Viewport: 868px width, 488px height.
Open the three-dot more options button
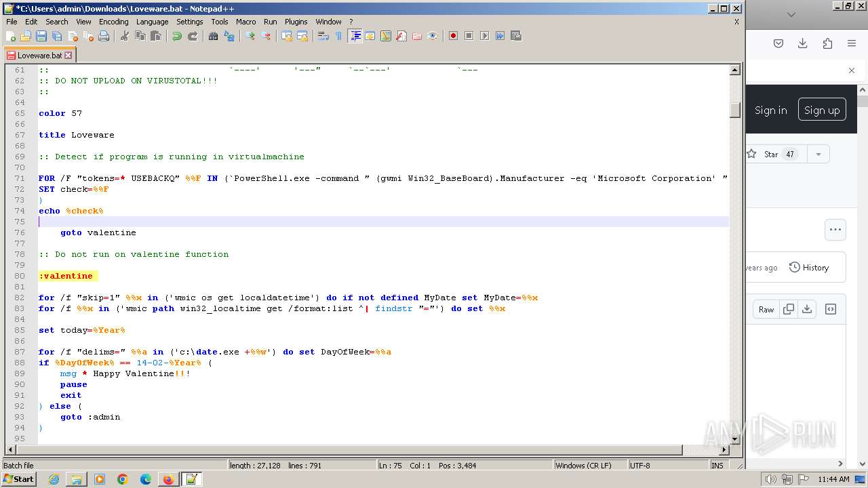(x=835, y=229)
